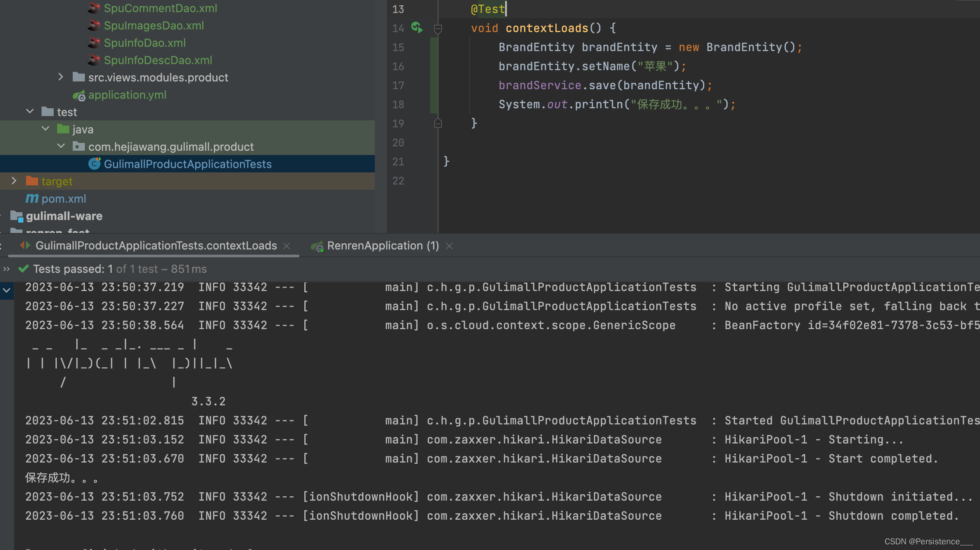
Task: Fold the method at line 14 gutter marker
Action: tap(438, 29)
